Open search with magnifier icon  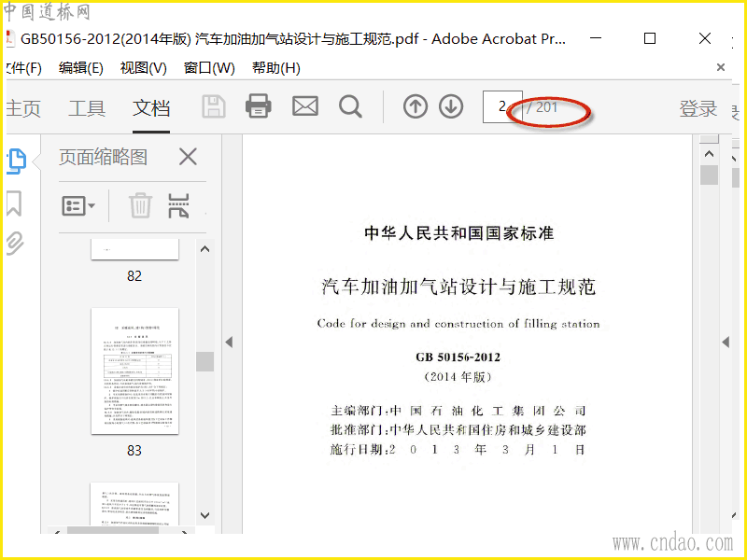(x=351, y=106)
